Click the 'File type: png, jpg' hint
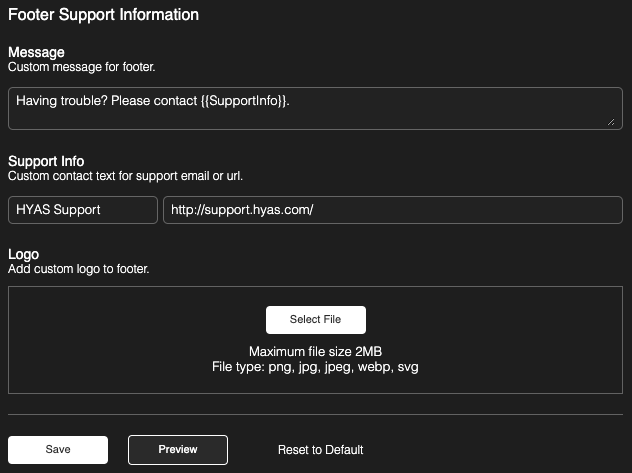632x473 pixels. (315, 367)
